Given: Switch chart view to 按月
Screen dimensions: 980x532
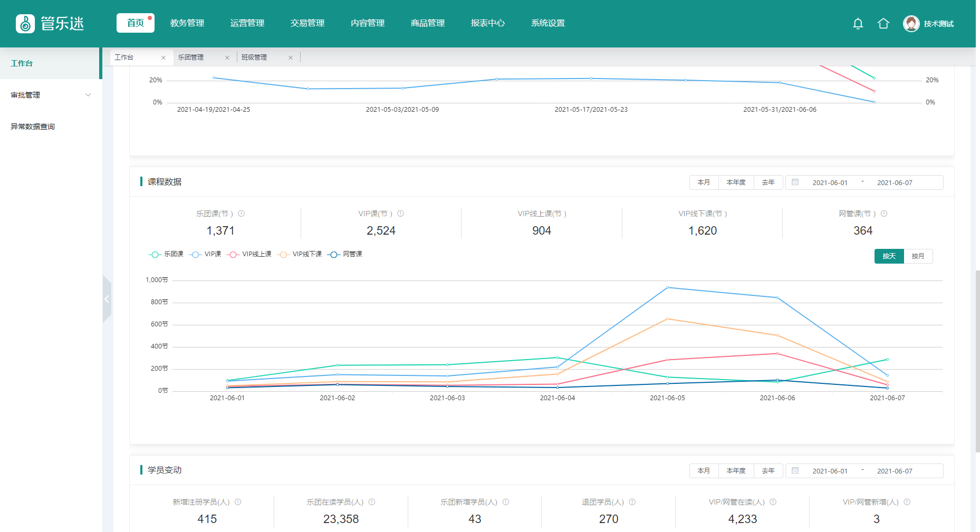Looking at the screenshot, I should (x=918, y=256).
